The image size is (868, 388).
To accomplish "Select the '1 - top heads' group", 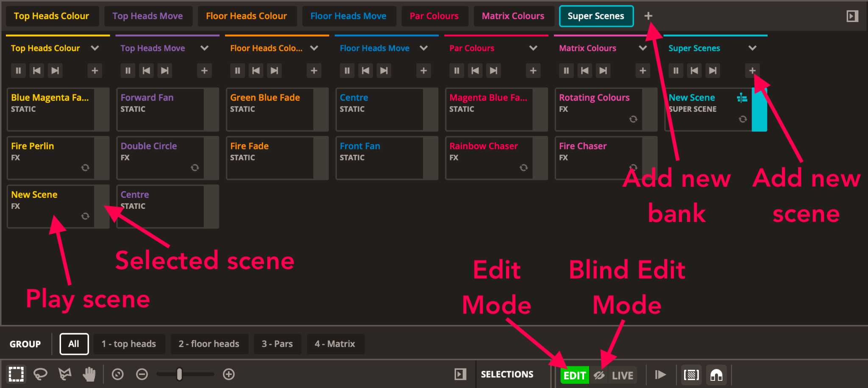I will click(128, 344).
